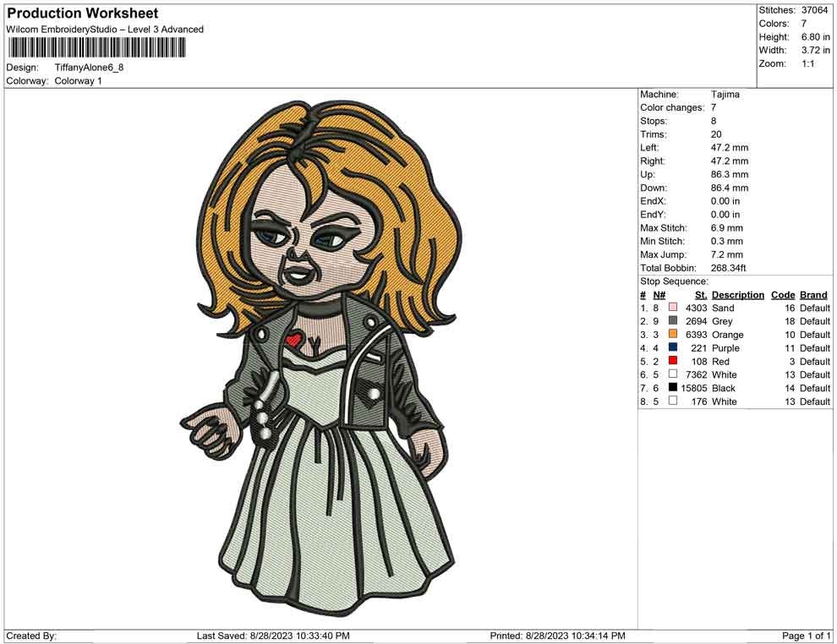Click the Total Bobbin value '268.34ft'

click(x=728, y=268)
